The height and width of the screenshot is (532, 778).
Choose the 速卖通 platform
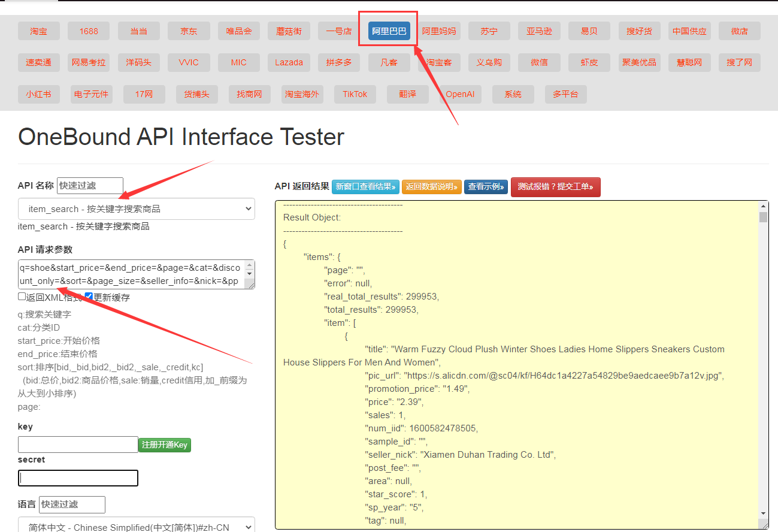[38, 62]
